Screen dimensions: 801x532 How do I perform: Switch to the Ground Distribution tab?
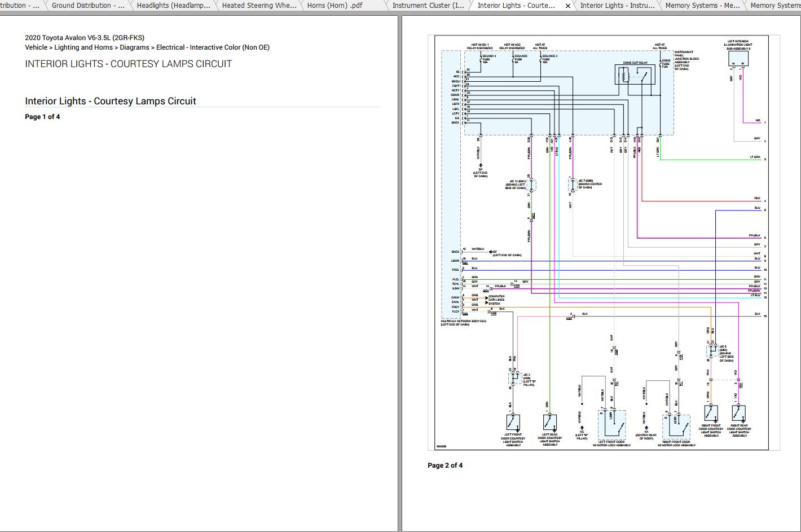pyautogui.click(x=88, y=6)
